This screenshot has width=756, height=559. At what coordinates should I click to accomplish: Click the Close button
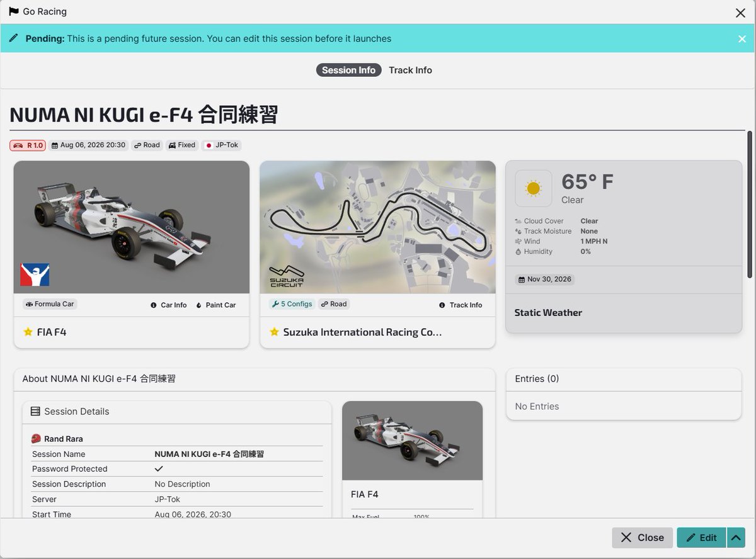click(642, 538)
